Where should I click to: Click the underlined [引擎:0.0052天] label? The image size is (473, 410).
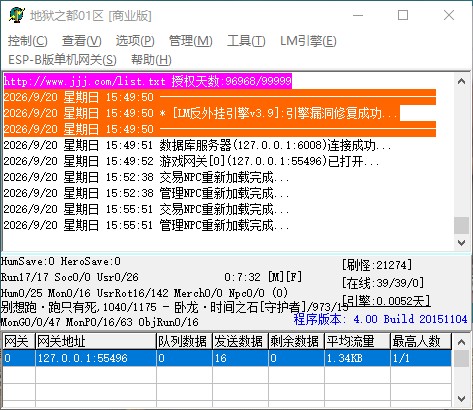pyautogui.click(x=386, y=301)
